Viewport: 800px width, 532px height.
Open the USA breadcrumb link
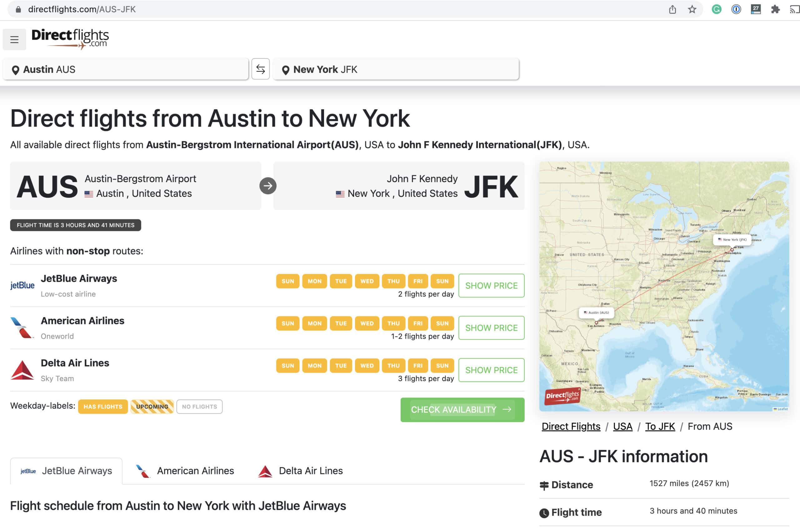pyautogui.click(x=622, y=426)
